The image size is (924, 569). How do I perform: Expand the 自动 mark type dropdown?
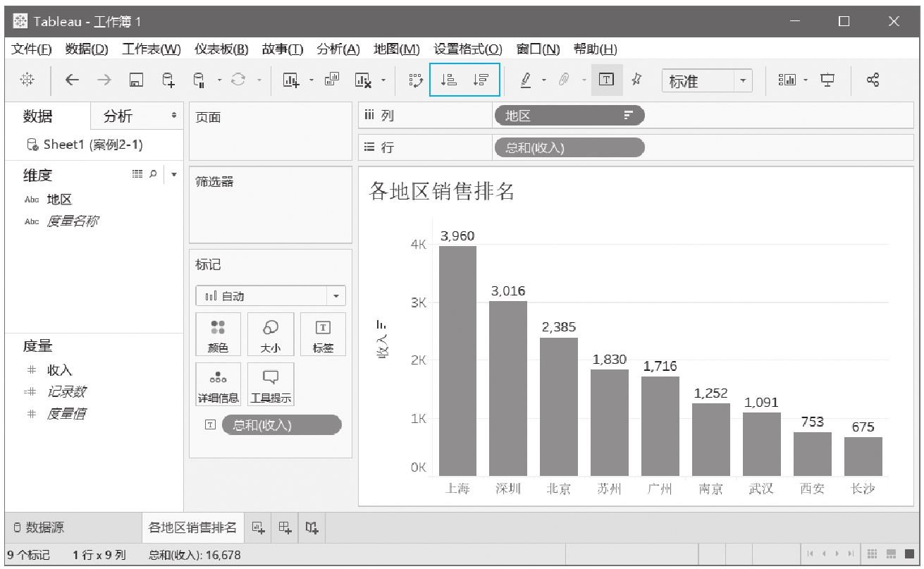(x=335, y=296)
